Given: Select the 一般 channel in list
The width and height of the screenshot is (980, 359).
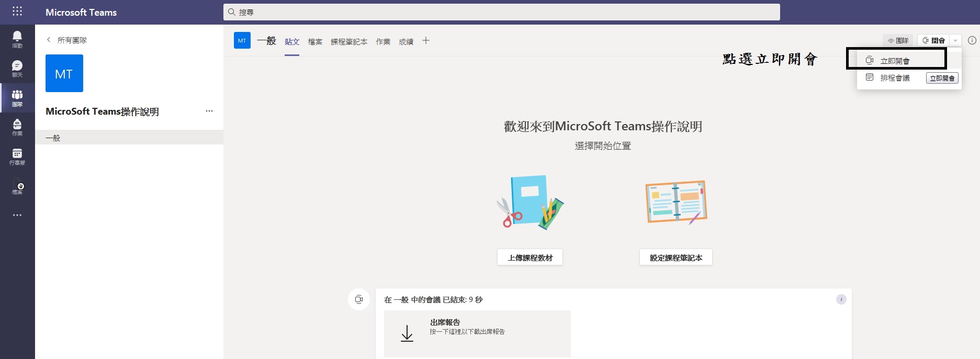Looking at the screenshot, I should [129, 138].
